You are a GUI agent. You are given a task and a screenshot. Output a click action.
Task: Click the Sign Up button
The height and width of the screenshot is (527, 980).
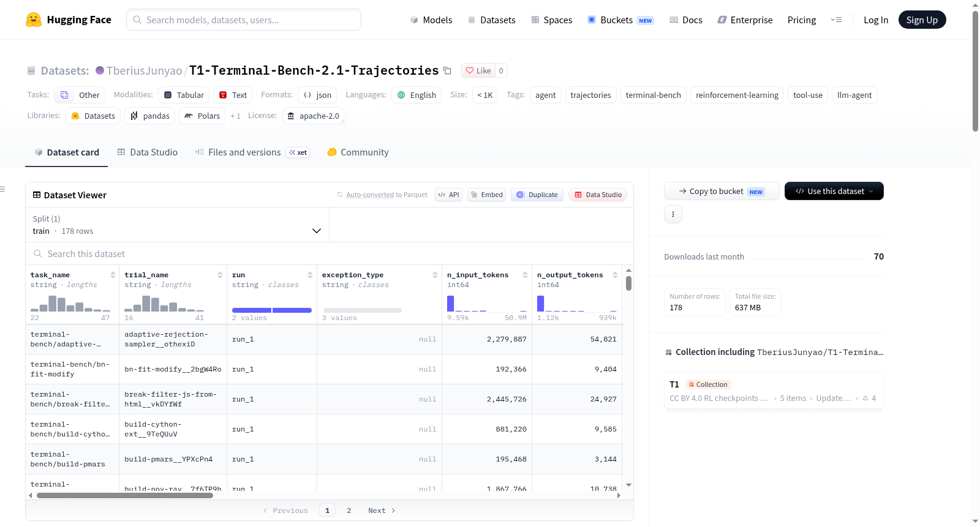922,20
